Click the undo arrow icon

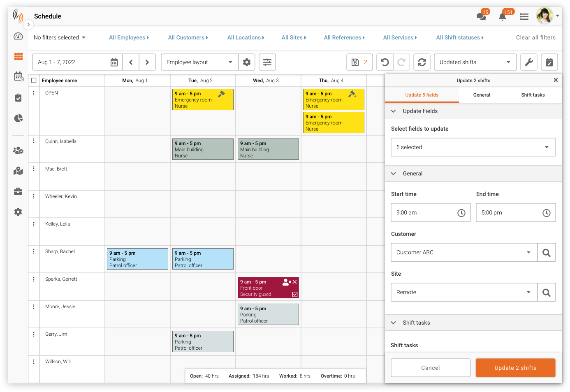pos(385,62)
